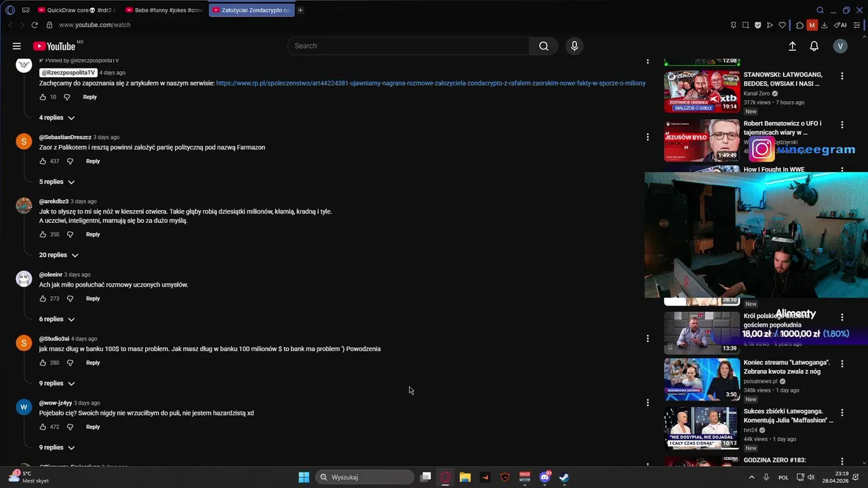Expand 9 replies under @Studio3si
This screenshot has height=488, width=868.
click(x=57, y=384)
